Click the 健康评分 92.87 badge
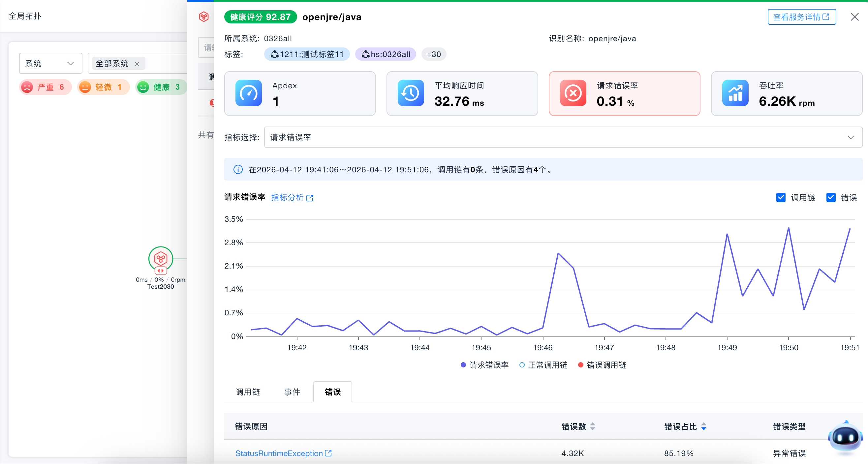 [261, 17]
